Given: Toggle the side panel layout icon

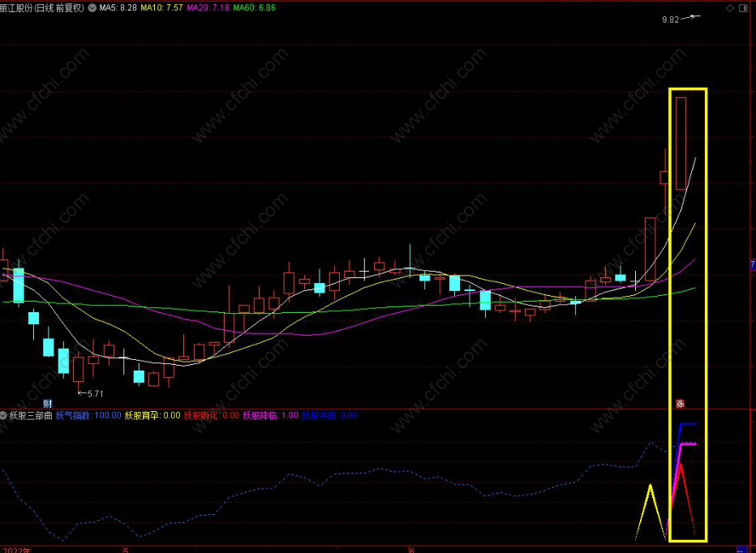Looking at the screenshot, I should [x=743, y=8].
